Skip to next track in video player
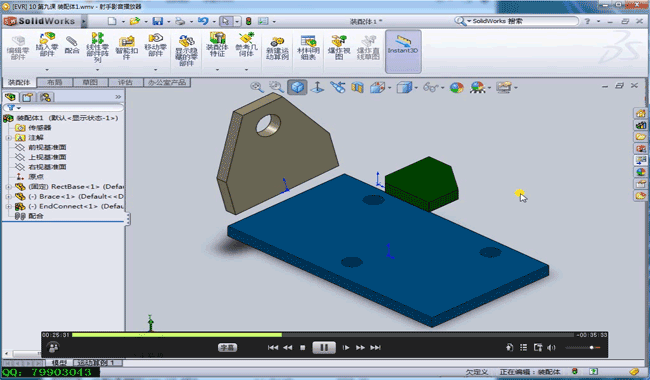This screenshot has width=650, height=380. 375,348
